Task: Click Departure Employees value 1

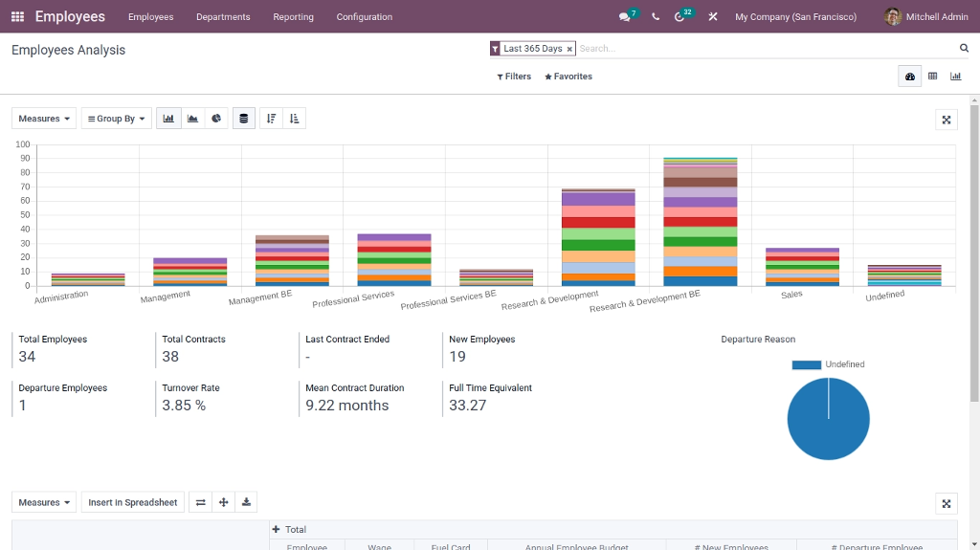Action: point(23,405)
